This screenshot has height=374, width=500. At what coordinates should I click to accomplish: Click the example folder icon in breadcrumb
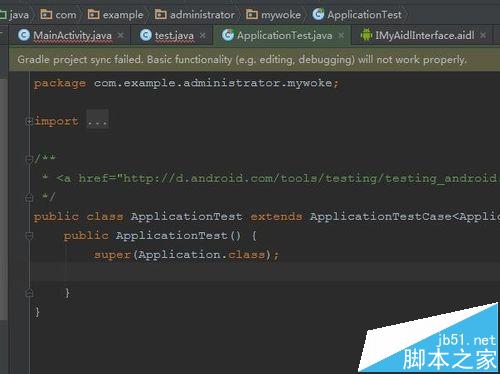(93, 14)
